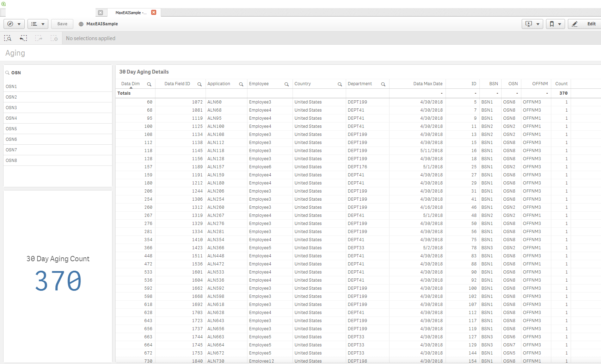Select OSN5 cell in ALN672 row
This screenshot has width=601, height=364.
511,353
